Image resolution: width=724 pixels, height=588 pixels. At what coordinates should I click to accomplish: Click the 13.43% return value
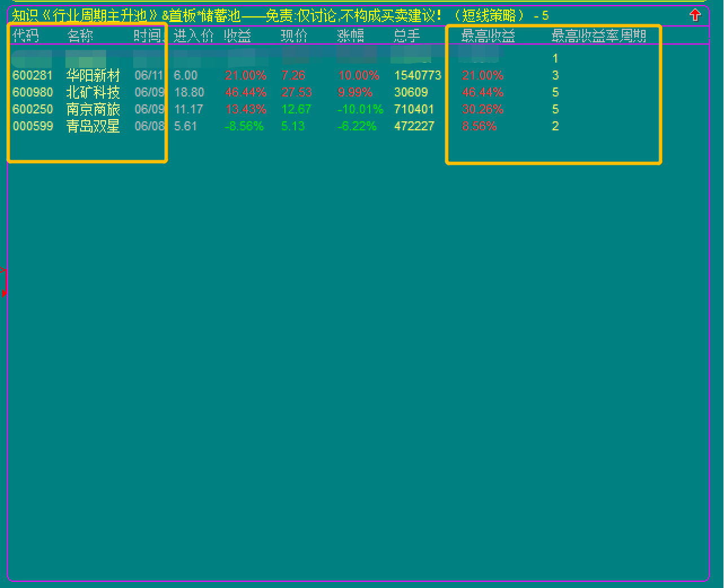point(245,109)
